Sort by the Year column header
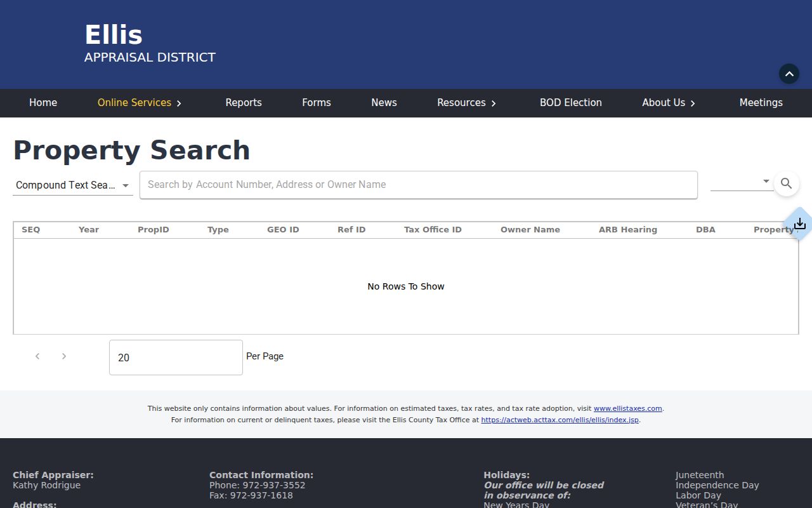812x508 pixels. point(89,230)
